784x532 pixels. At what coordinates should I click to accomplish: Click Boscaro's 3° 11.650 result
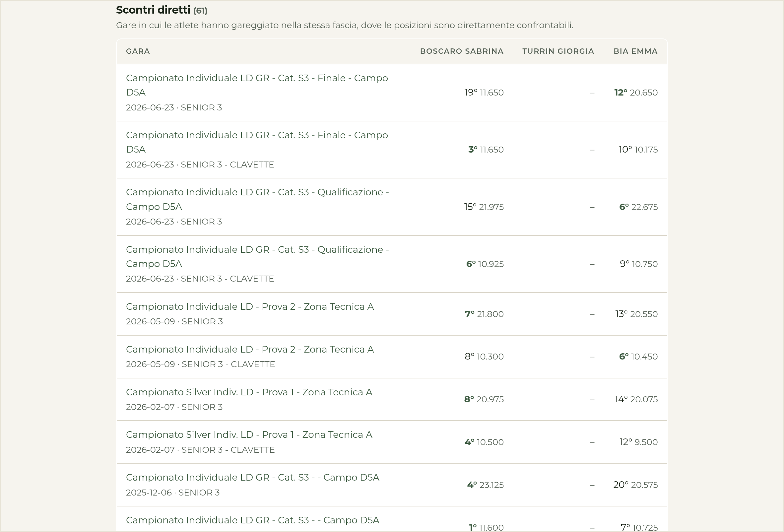[x=486, y=150]
